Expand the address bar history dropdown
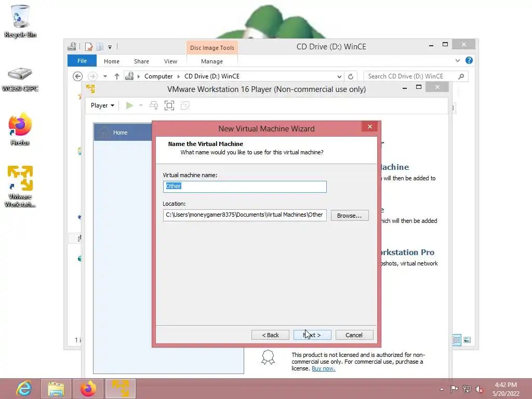 pos(339,77)
